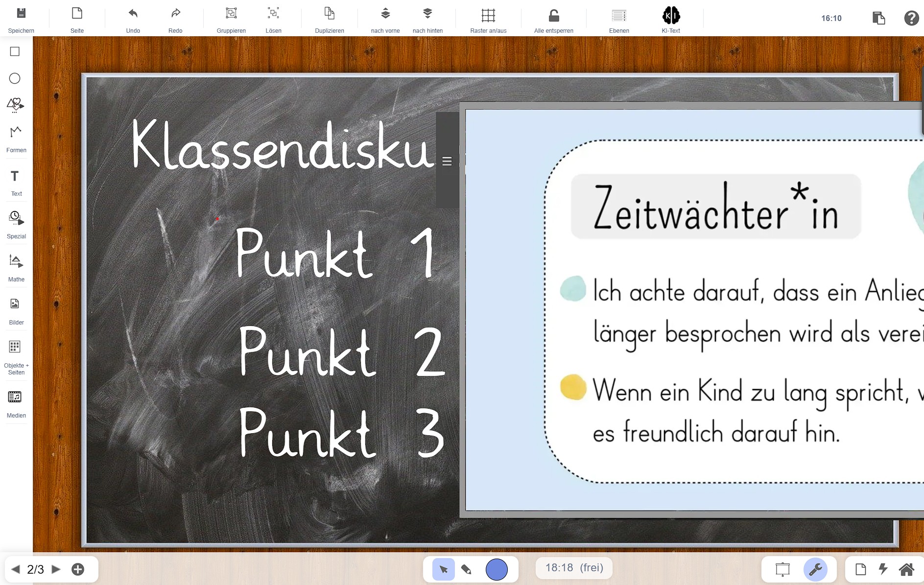Viewport: 924px width, 585px height.
Task: Select the rectangle shape tool
Action: tap(15, 51)
